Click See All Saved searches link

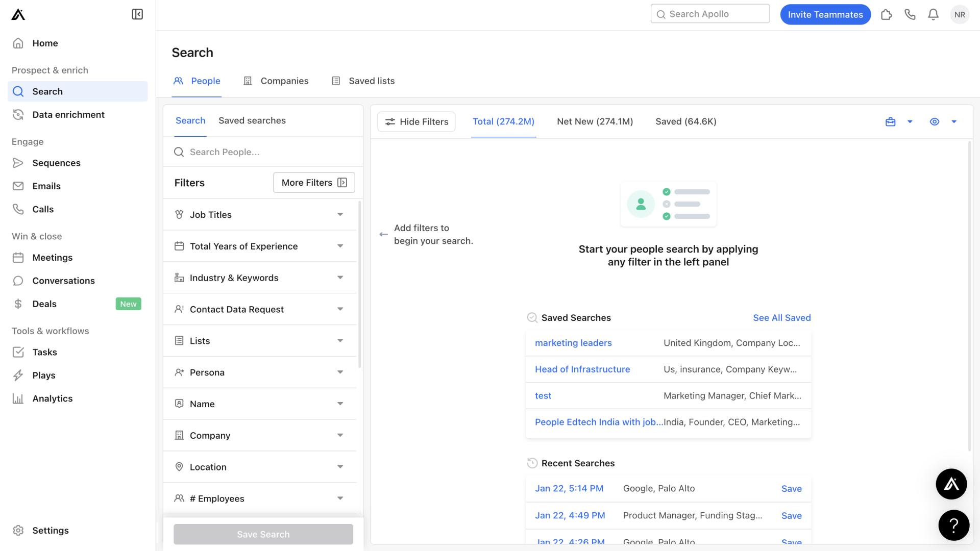coord(781,317)
